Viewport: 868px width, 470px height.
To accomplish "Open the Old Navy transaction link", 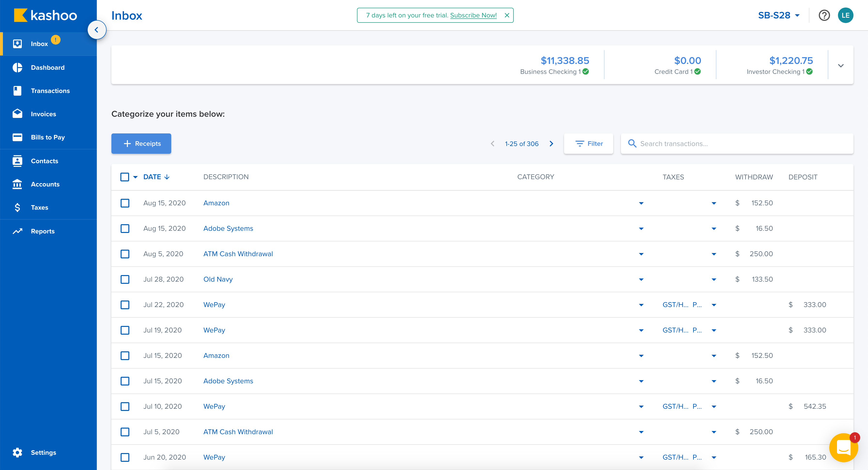I will (x=218, y=279).
